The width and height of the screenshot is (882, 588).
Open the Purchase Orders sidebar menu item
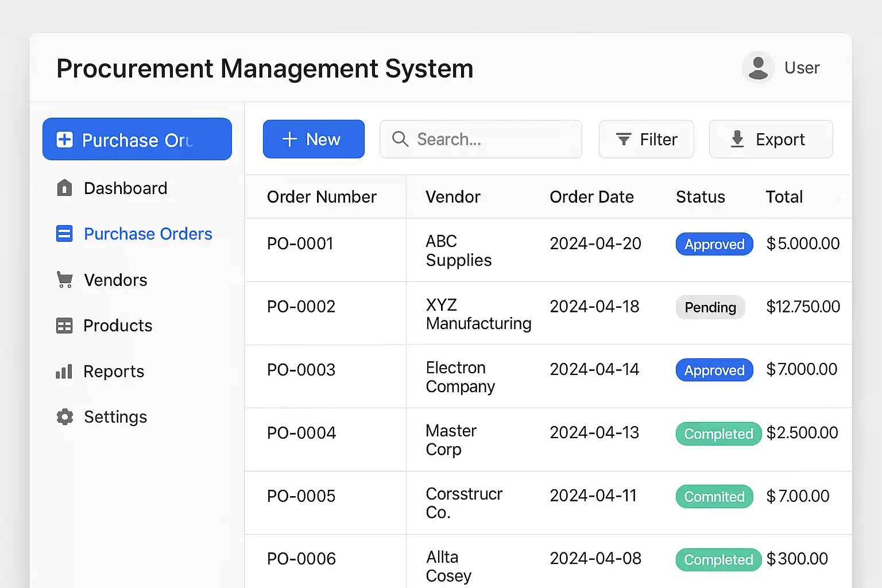pos(148,234)
